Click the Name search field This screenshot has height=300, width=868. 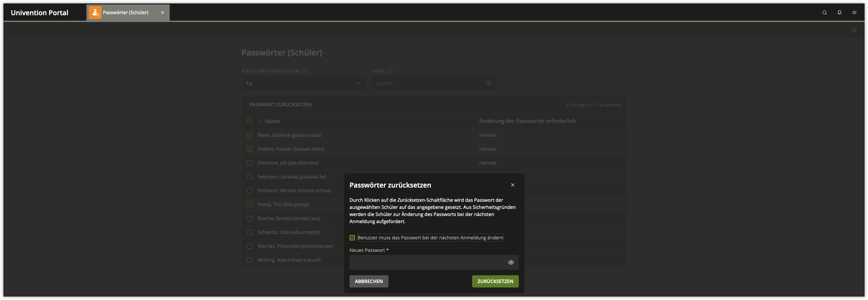(434, 83)
